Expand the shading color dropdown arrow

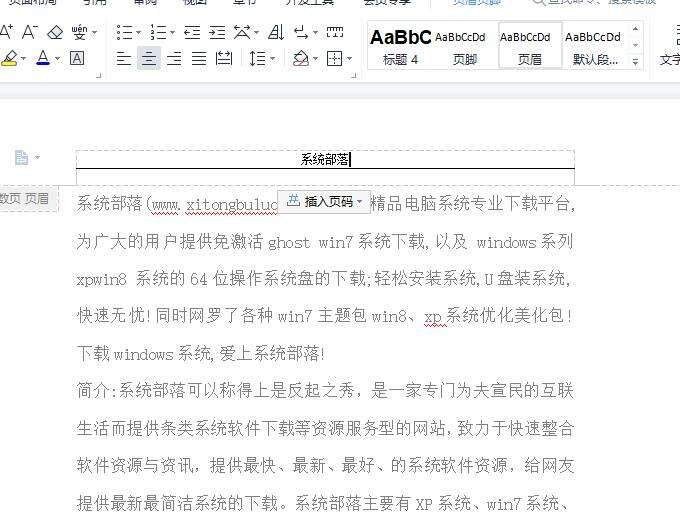point(315,59)
